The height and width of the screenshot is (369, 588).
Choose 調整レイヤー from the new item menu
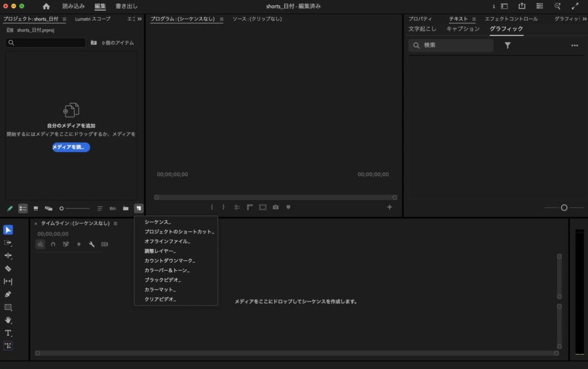click(x=160, y=251)
